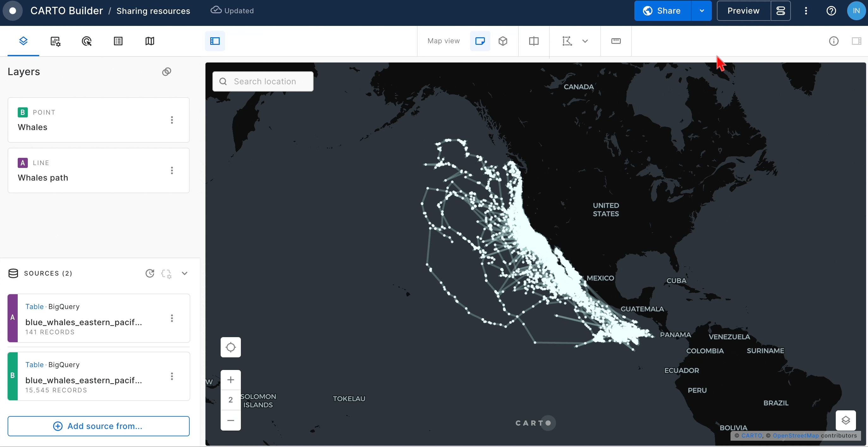The width and height of the screenshot is (868, 447).
Task: Open the basemap layer selector on map
Action: [x=846, y=420]
